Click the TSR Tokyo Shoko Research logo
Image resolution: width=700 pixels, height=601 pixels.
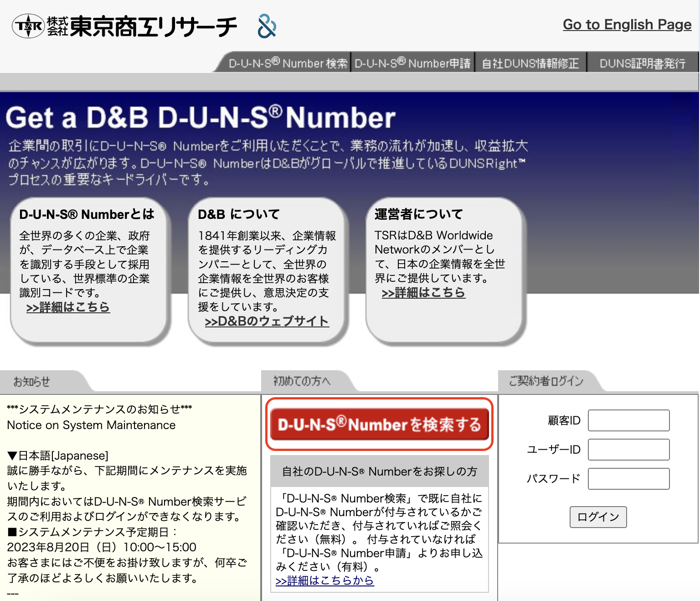[x=124, y=26]
